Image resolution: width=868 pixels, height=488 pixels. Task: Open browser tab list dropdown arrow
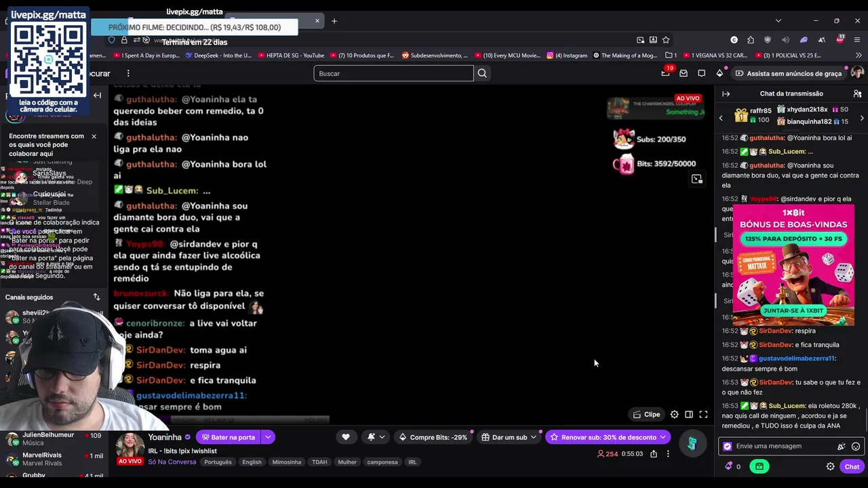778,21
